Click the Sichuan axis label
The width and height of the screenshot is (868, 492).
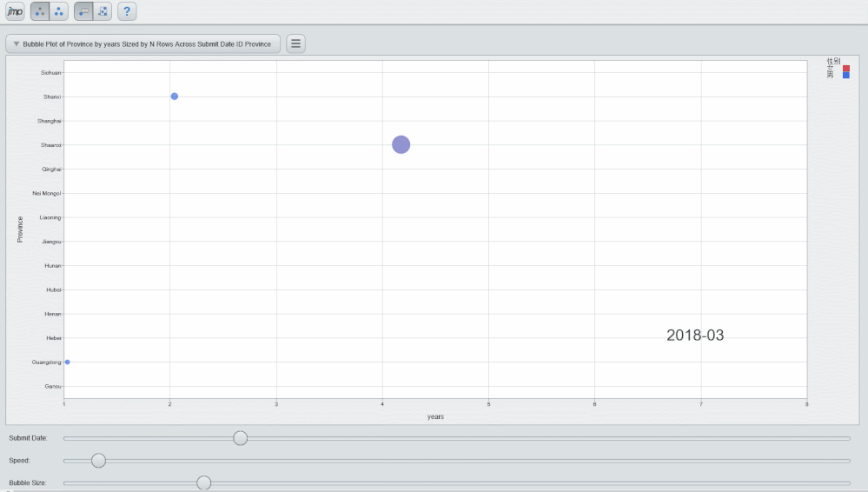click(x=50, y=72)
